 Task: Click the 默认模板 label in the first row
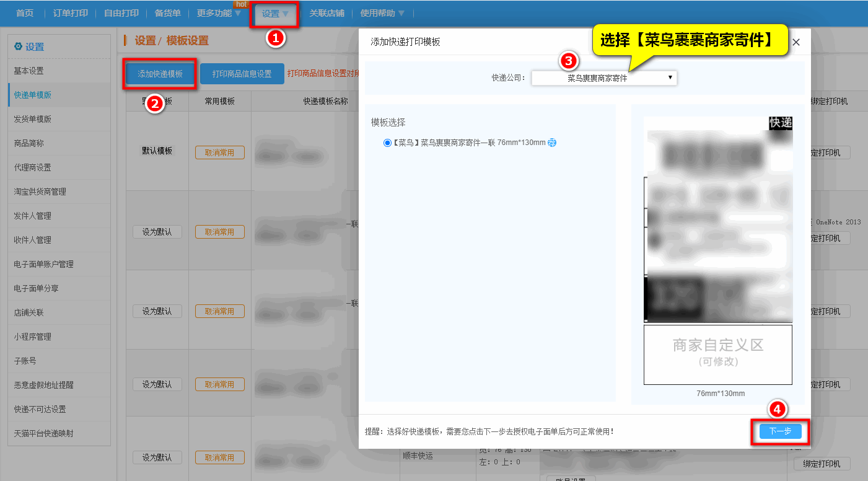[157, 151]
